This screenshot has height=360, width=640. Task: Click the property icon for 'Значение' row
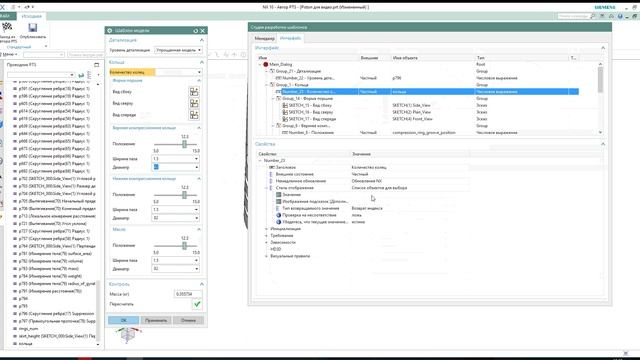278,195
